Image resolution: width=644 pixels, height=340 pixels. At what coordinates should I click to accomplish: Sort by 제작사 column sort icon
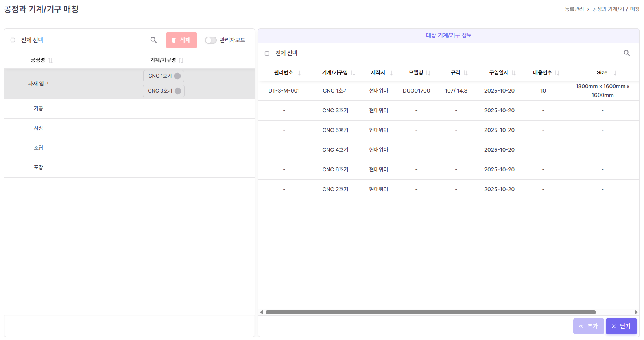[x=390, y=73]
